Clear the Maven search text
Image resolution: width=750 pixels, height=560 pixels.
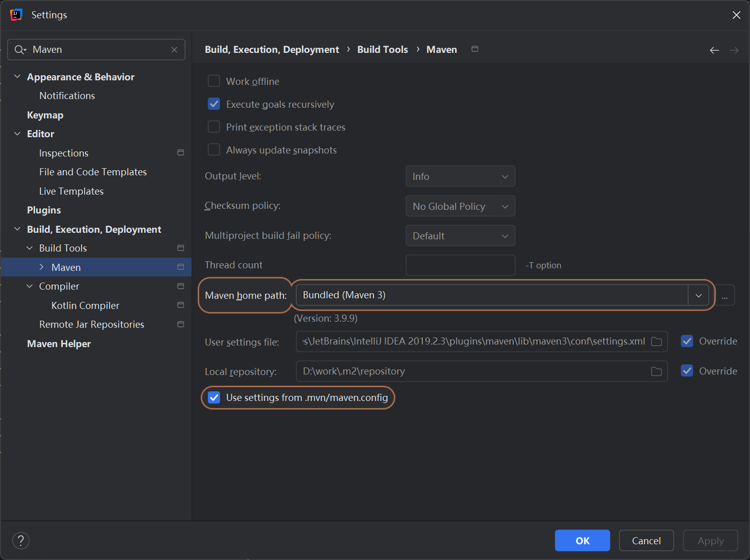(x=174, y=50)
